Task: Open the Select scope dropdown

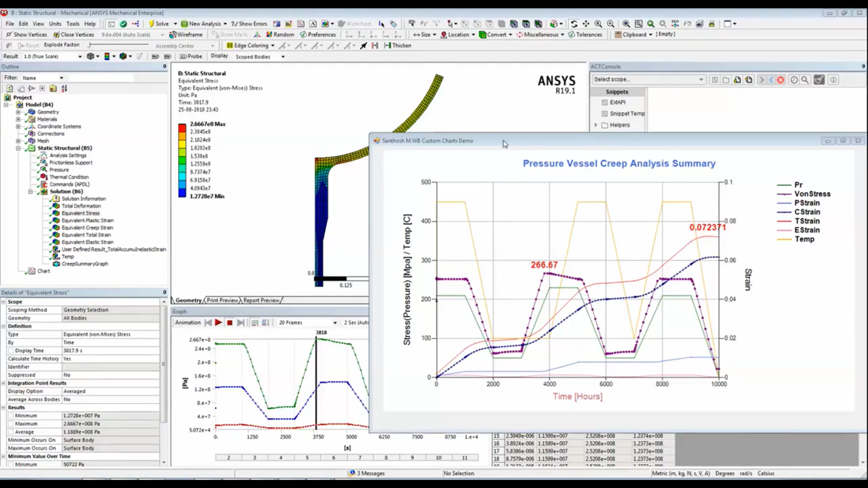Action: coord(648,80)
